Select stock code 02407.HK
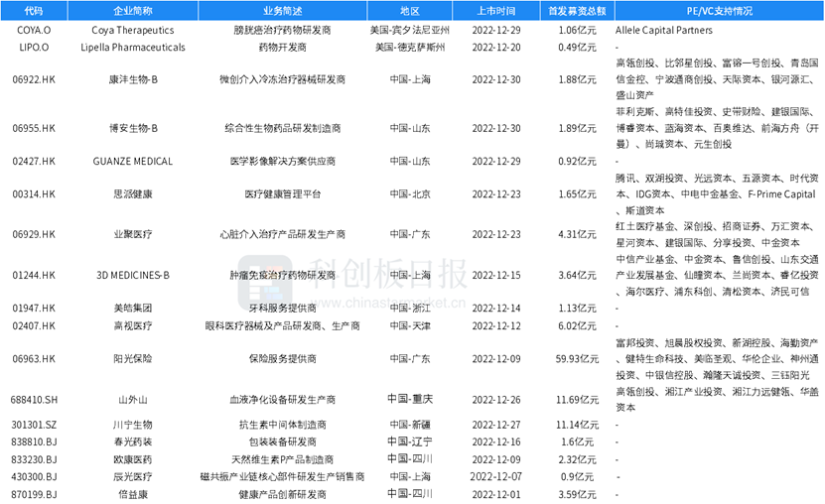This screenshot has height=504, width=825. [x=34, y=325]
